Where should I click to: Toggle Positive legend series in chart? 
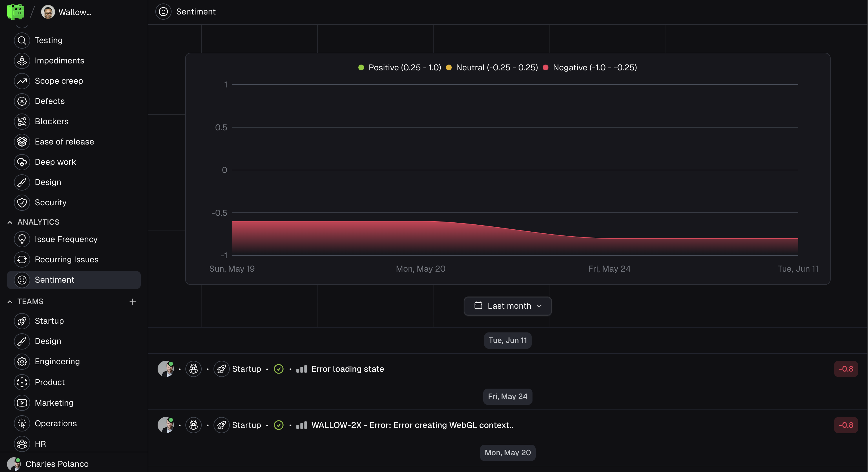(400, 67)
